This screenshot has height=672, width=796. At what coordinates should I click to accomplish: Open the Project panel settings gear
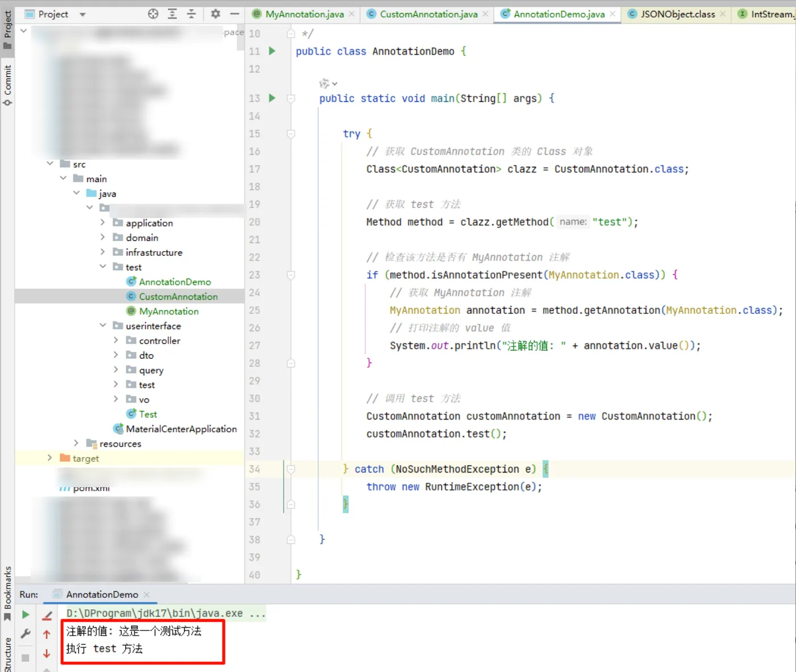[215, 14]
